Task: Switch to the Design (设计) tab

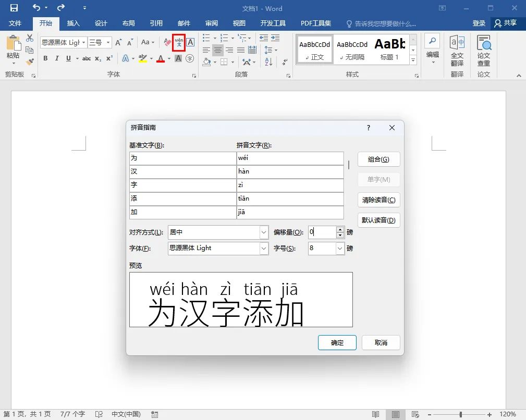Action: click(x=101, y=23)
